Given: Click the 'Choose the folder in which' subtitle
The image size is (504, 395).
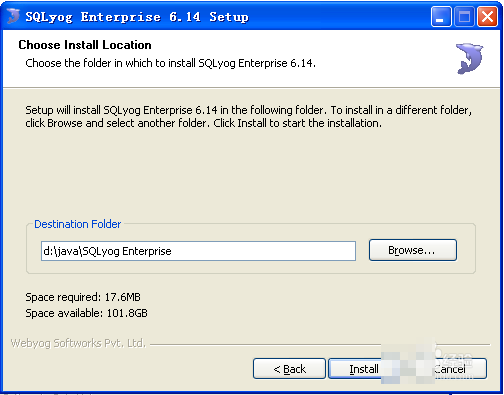Looking at the screenshot, I should (170, 63).
